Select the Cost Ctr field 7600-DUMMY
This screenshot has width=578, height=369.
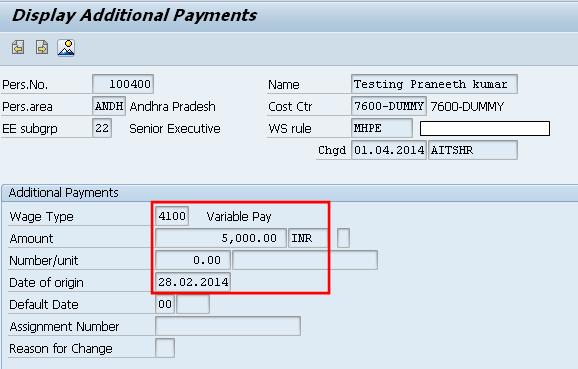tap(389, 106)
